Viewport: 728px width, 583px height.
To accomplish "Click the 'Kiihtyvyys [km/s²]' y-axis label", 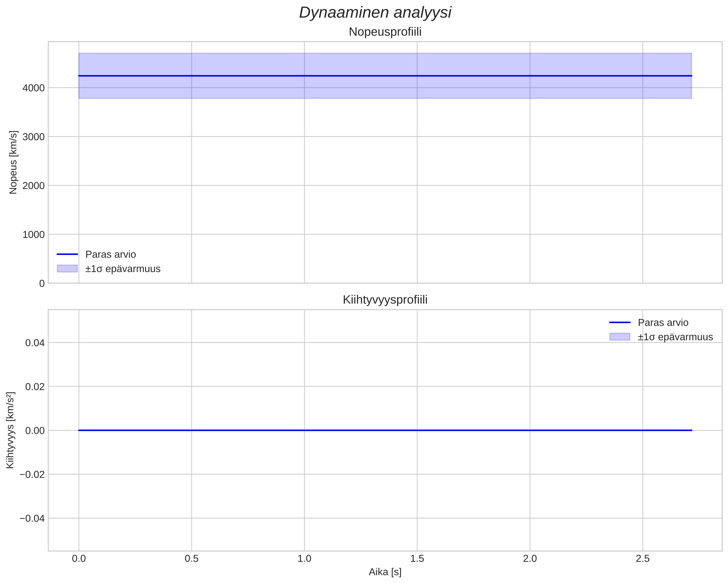I will point(10,430).
